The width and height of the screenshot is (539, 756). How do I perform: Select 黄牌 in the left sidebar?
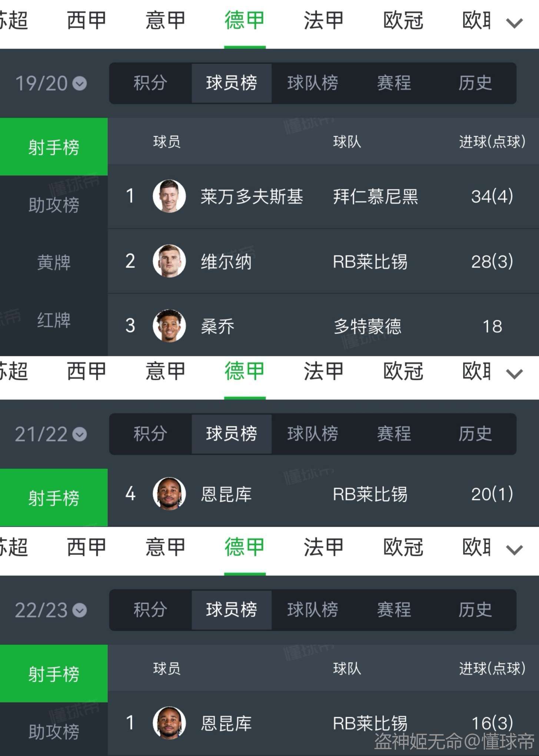[54, 262]
